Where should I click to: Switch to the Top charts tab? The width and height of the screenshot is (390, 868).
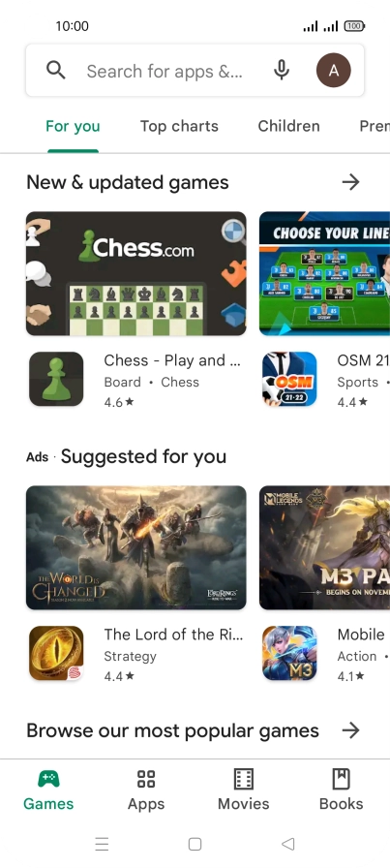pos(179,126)
